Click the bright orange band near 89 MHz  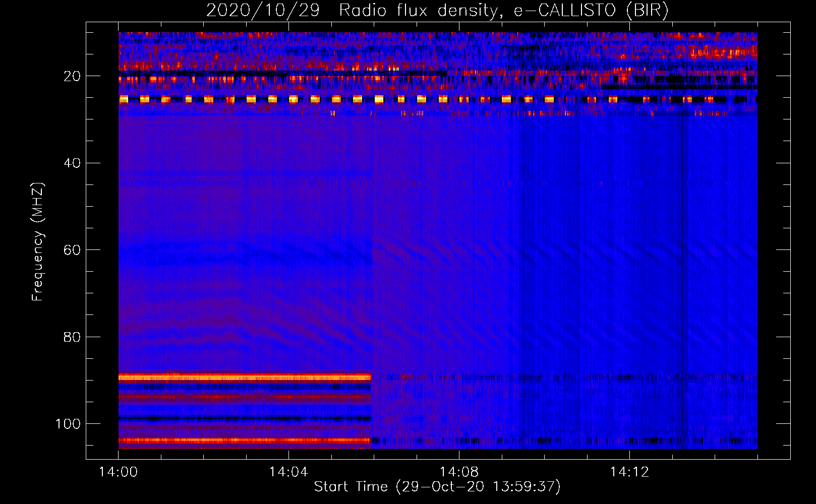(245, 377)
